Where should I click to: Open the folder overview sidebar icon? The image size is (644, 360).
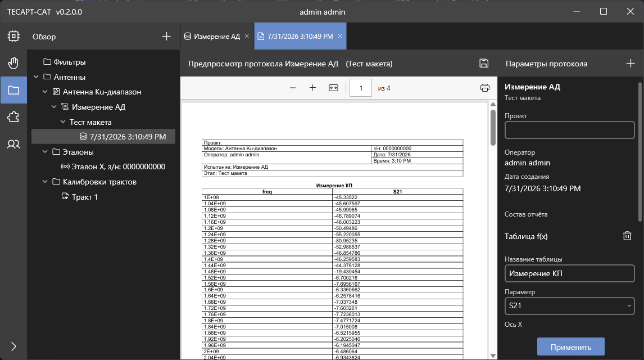coord(13,90)
